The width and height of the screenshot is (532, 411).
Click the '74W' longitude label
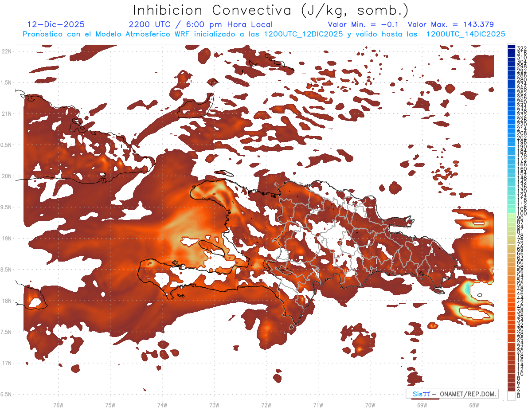(x=162, y=405)
